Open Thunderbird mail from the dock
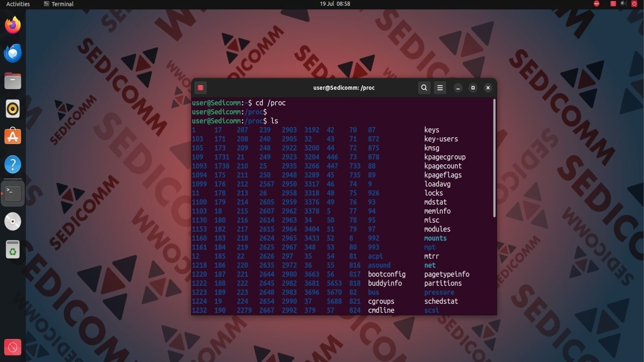 pyautogui.click(x=13, y=53)
